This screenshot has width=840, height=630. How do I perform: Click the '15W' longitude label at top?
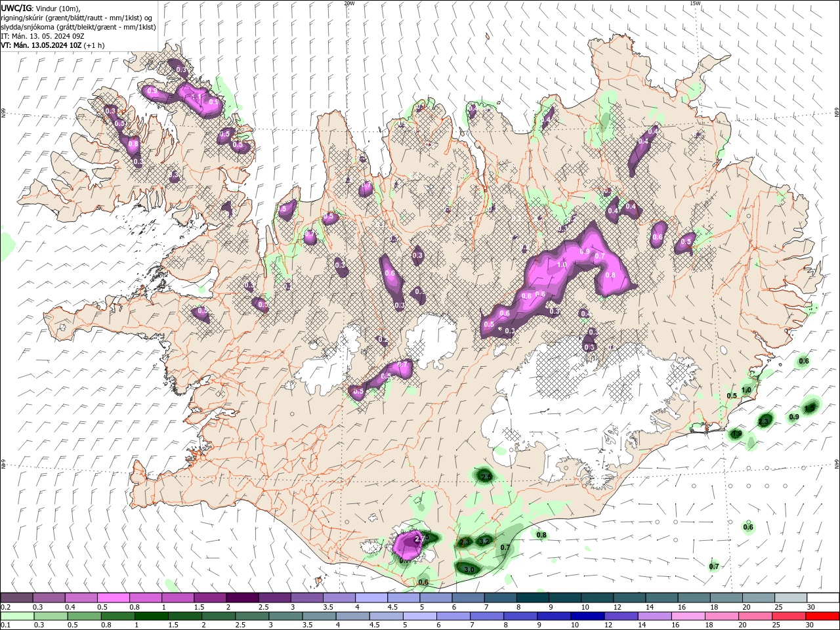(x=695, y=3)
